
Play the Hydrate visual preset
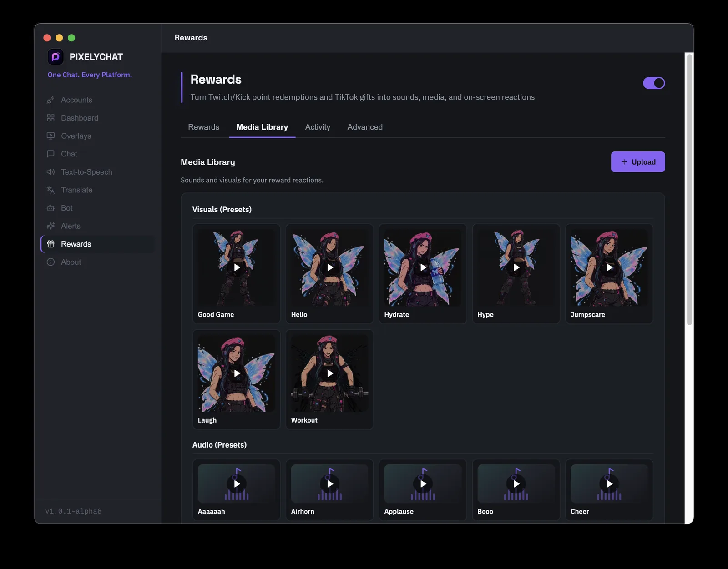(x=423, y=267)
